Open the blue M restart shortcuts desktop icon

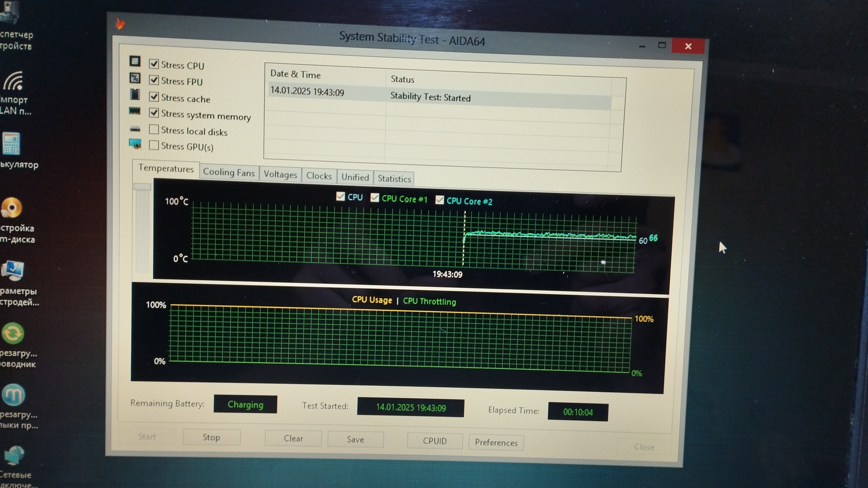[x=13, y=395]
